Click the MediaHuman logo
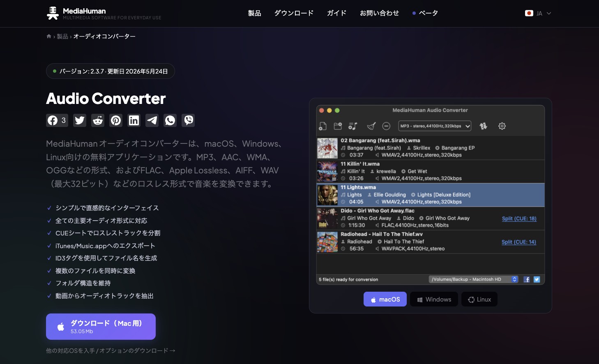Viewport: 599px width, 364px height. pos(104,13)
